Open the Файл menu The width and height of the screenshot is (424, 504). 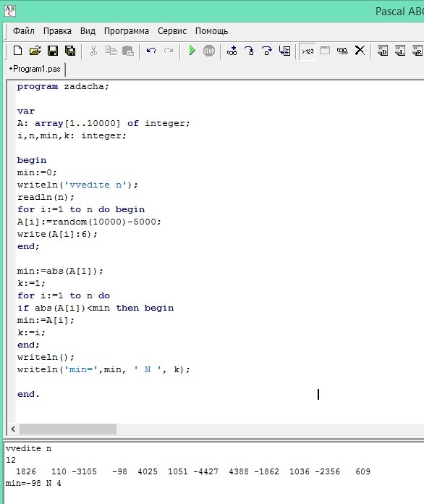[x=23, y=31]
